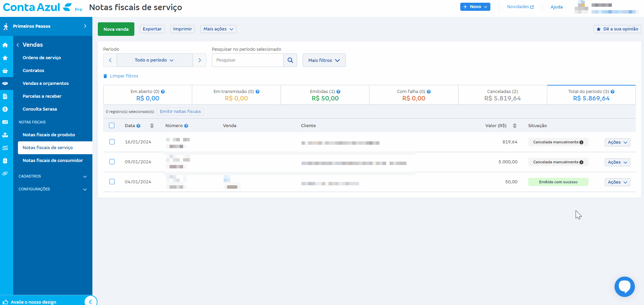Viewport: 644px width, 305px height.
Task: Click the home icon in sidebar
Action: [5, 45]
